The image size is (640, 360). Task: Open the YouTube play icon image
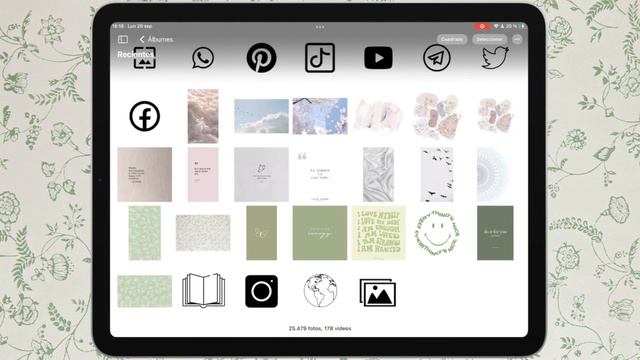coord(378,58)
